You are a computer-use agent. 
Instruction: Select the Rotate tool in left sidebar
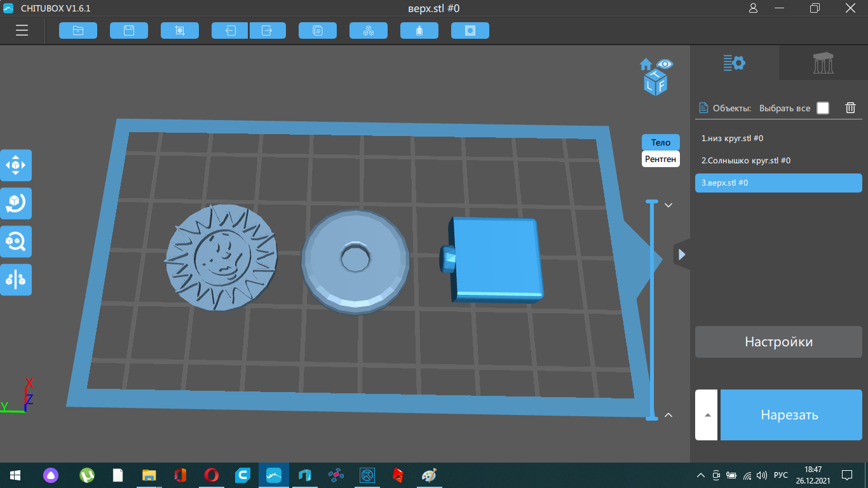pos(16,203)
